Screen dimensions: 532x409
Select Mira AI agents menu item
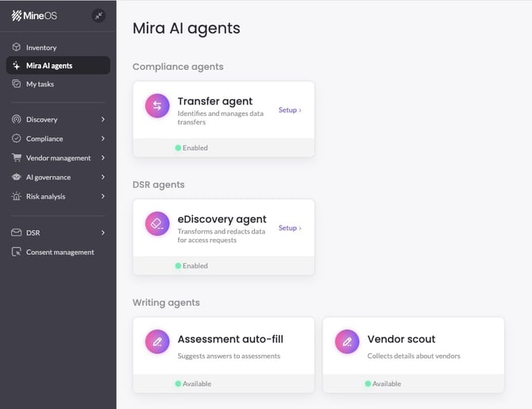(49, 66)
